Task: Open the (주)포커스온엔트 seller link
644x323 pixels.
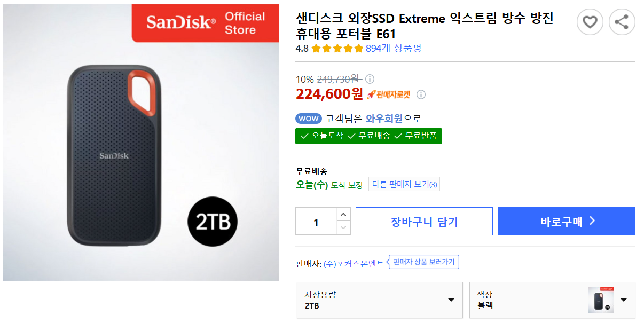Action: tap(354, 263)
